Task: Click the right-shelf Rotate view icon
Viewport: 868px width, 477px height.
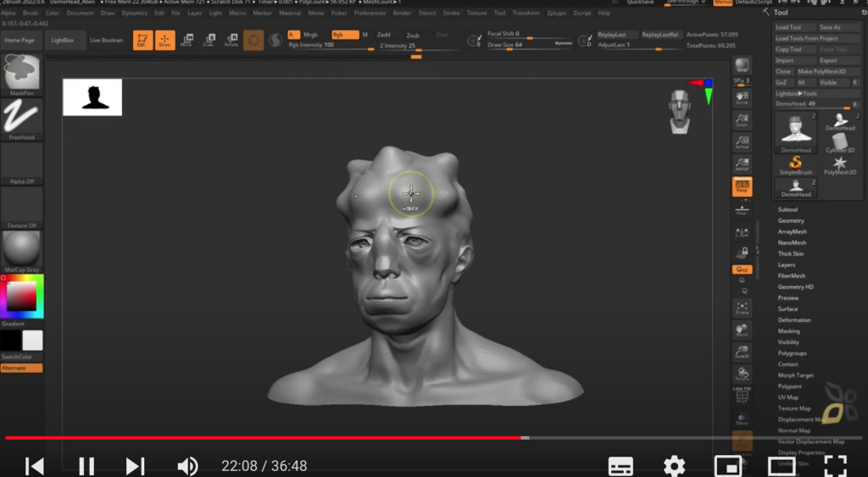Action: 742,374
